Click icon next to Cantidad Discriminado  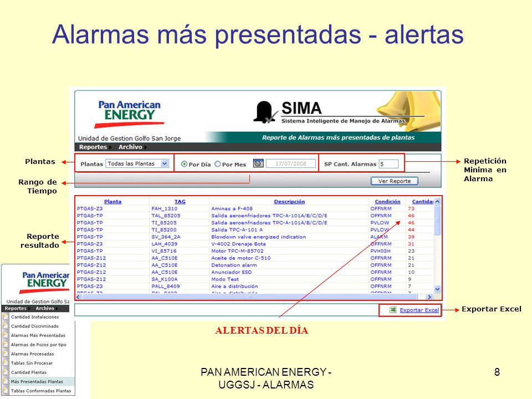[x=6, y=326]
